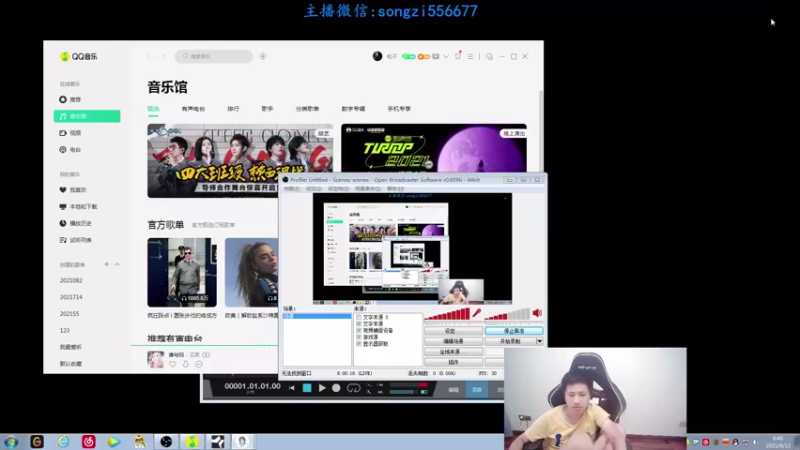Image resolution: width=800 pixels, height=450 pixels.
Task: Open playlist 202155
Action: click(69, 314)
